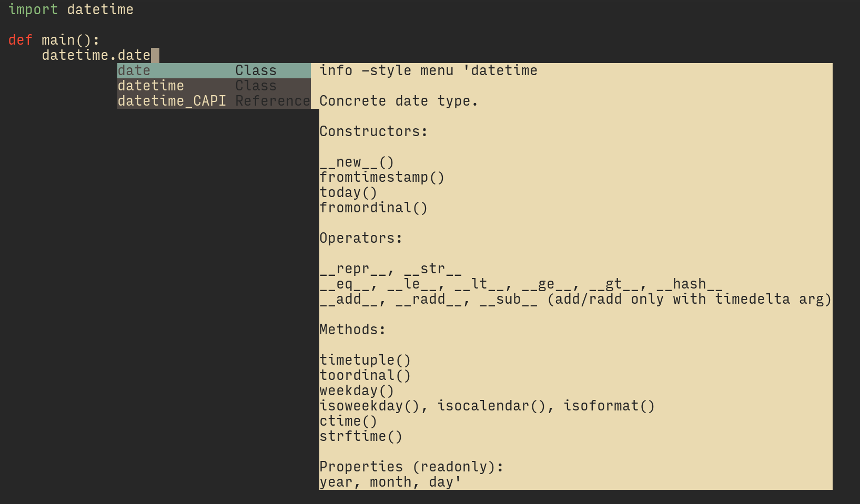Click 'year, month, day' properties text

(x=389, y=481)
